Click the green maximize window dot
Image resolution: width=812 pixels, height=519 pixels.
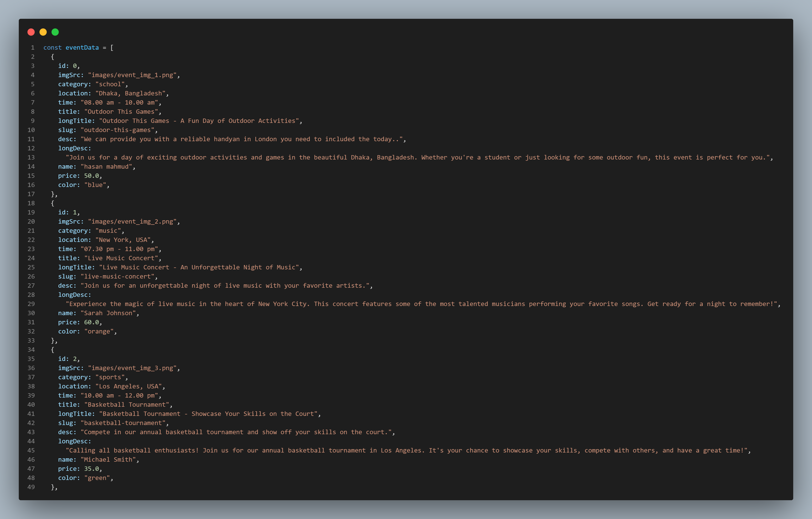click(55, 32)
